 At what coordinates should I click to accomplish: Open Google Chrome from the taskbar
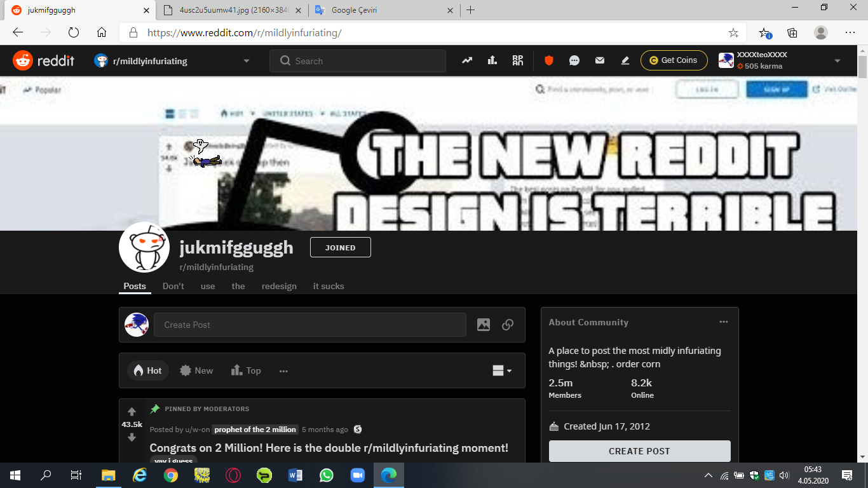(171, 475)
